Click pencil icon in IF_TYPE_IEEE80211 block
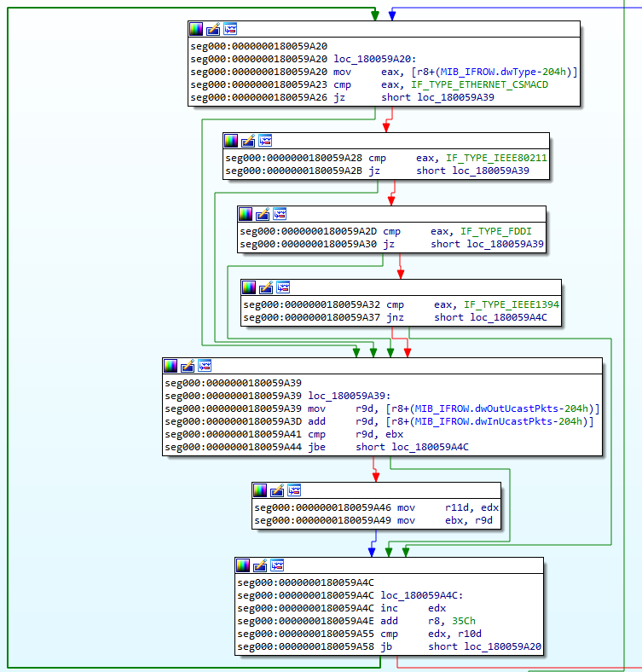The image size is (642, 672). click(248, 141)
